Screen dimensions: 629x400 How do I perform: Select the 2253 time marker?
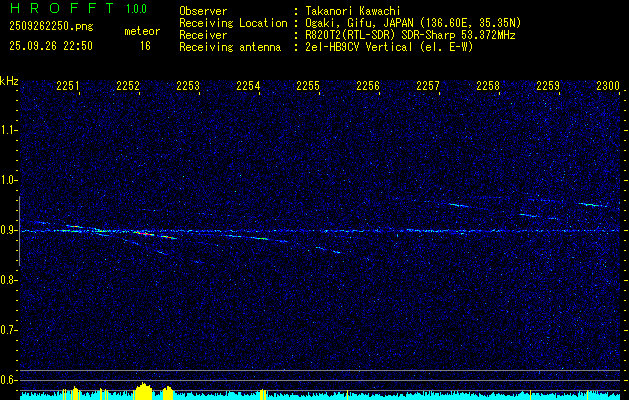(x=188, y=87)
